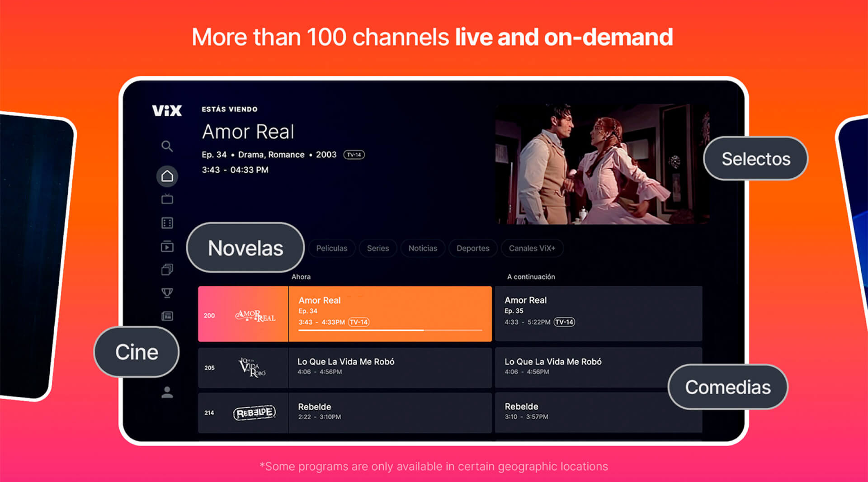
Task: Open the user profile icon
Action: (167, 392)
